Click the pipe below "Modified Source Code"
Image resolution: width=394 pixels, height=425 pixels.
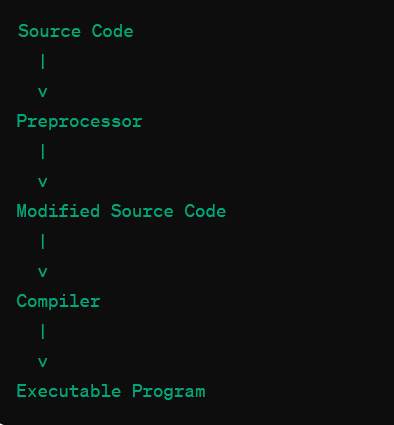43,242
